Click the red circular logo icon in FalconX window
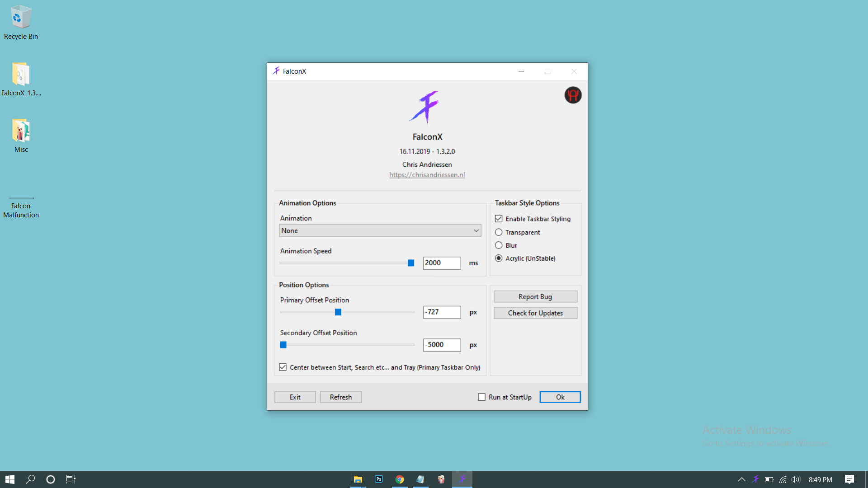The width and height of the screenshot is (868, 488). (x=573, y=95)
